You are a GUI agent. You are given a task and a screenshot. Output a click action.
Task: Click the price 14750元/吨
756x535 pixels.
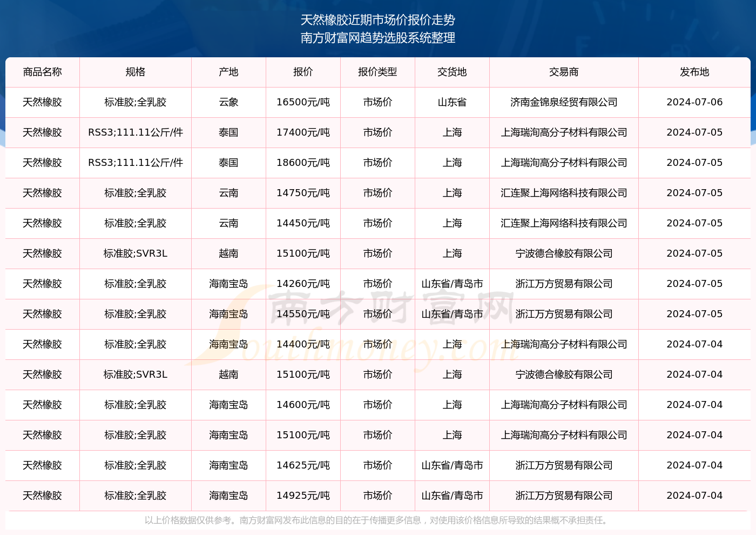point(303,193)
